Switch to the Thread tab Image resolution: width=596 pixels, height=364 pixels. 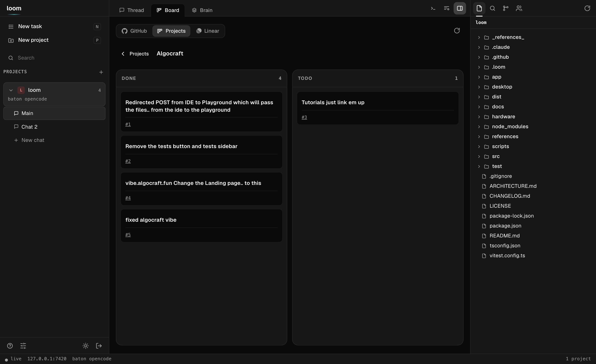tap(132, 10)
